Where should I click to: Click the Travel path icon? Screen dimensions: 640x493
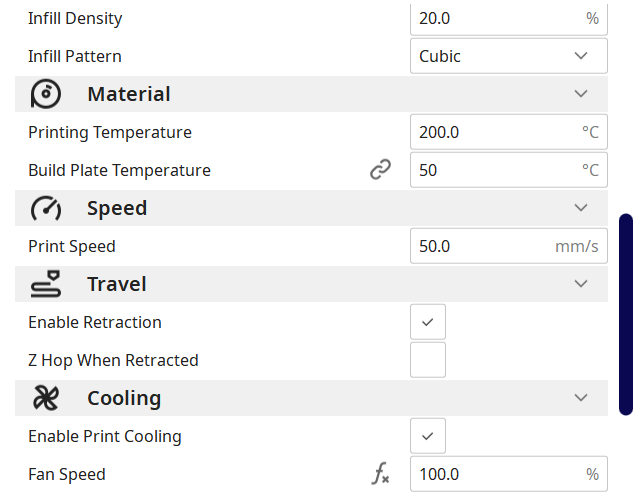(46, 284)
